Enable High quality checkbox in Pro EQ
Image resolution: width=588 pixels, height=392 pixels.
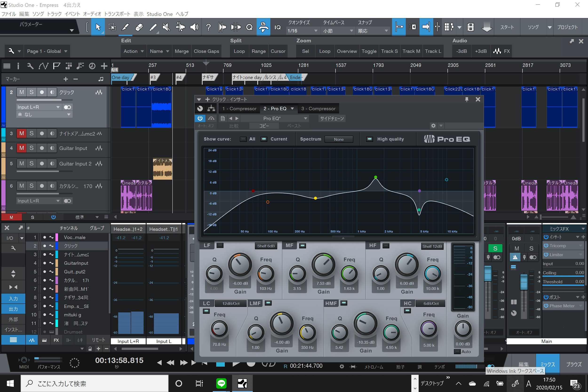pos(369,139)
